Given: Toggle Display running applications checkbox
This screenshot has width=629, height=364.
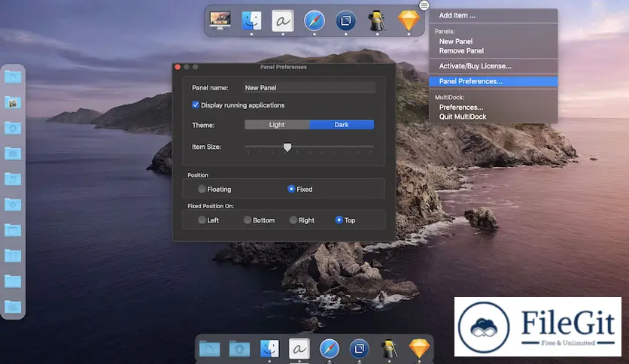Looking at the screenshot, I should coord(196,105).
